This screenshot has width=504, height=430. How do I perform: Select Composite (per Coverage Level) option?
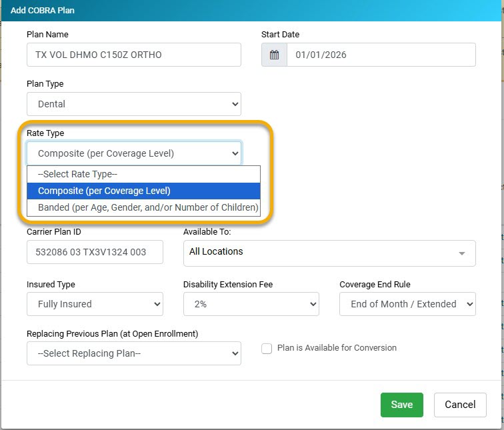(143, 191)
